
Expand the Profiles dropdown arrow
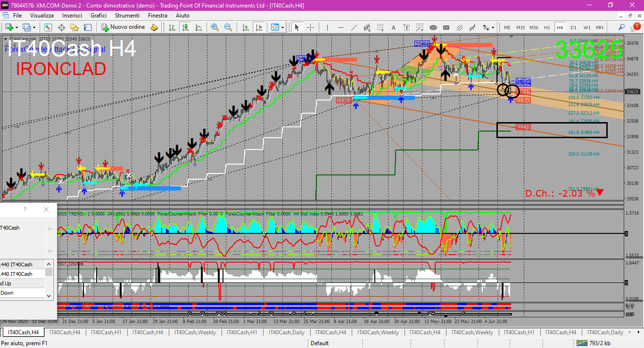34,27
